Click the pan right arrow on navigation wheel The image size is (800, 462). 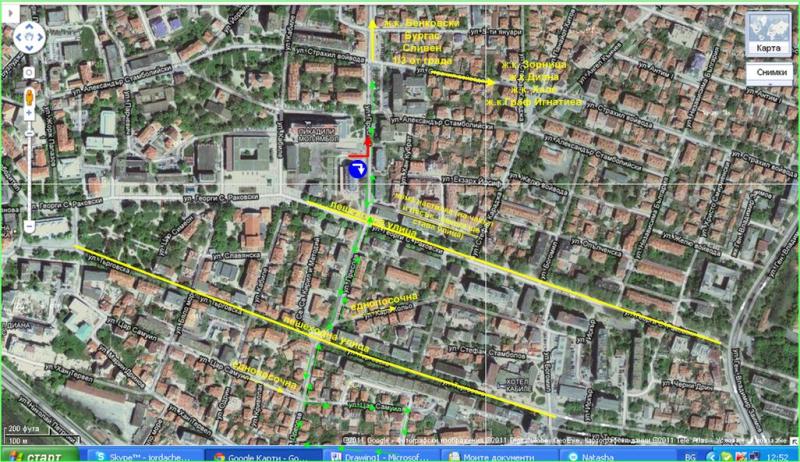point(41,40)
